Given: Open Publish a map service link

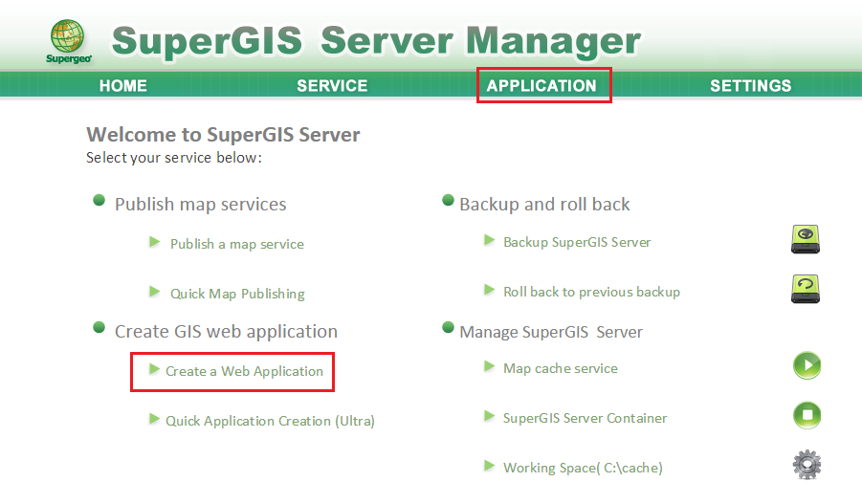Looking at the screenshot, I should pyautogui.click(x=237, y=244).
